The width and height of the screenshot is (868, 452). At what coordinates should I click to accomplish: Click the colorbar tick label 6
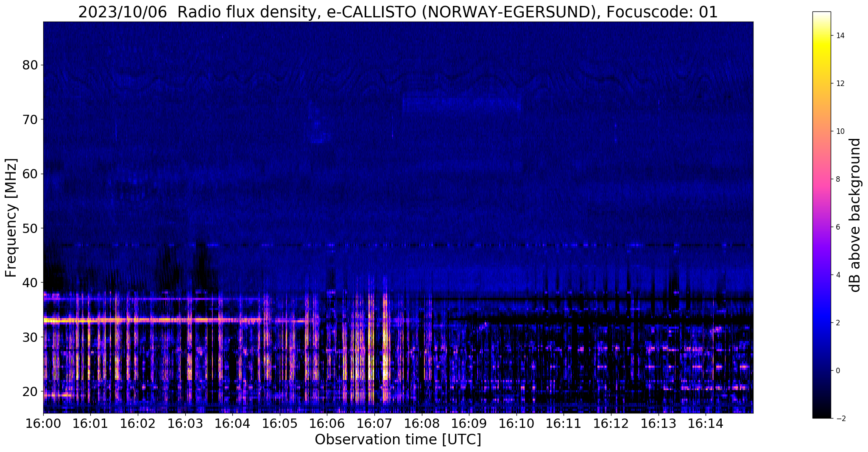(838, 227)
